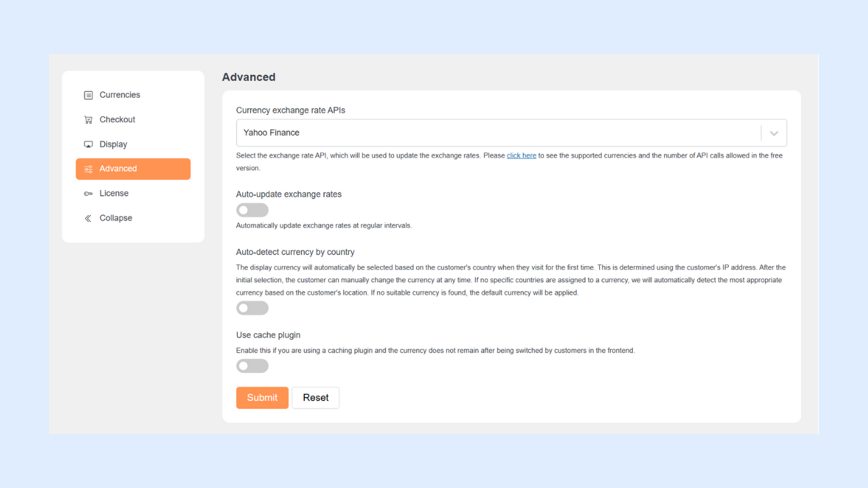Screen dimensions: 868x488
Task: Turn on Auto-detect currency by country
Action: [252, 308]
